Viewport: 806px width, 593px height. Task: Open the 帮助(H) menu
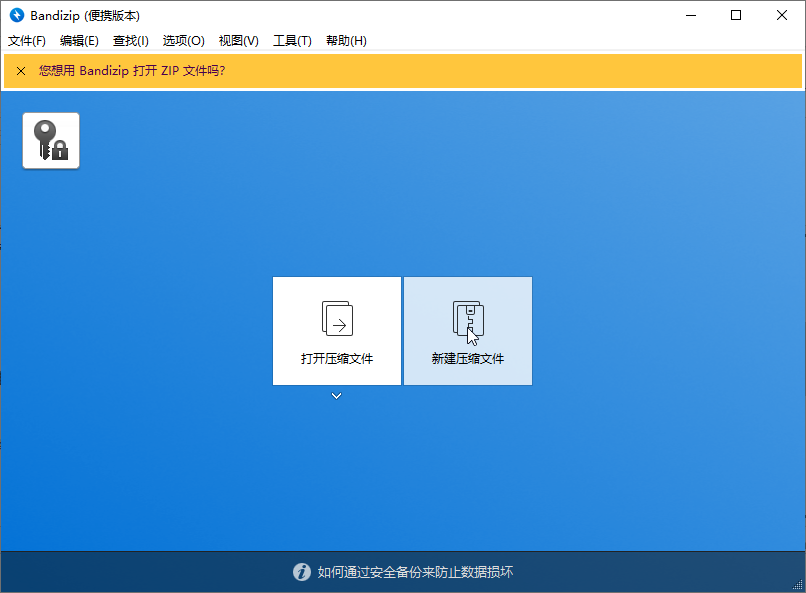tap(346, 41)
